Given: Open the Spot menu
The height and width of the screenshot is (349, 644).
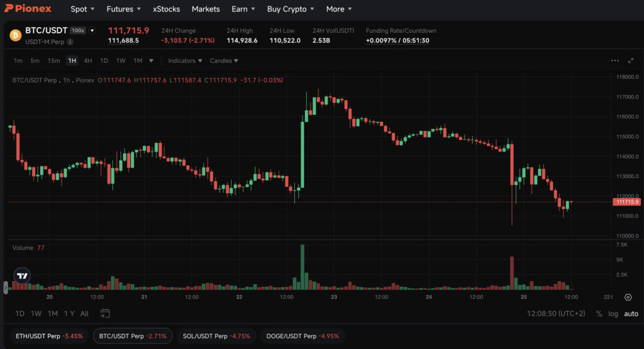Looking at the screenshot, I should pyautogui.click(x=82, y=9).
